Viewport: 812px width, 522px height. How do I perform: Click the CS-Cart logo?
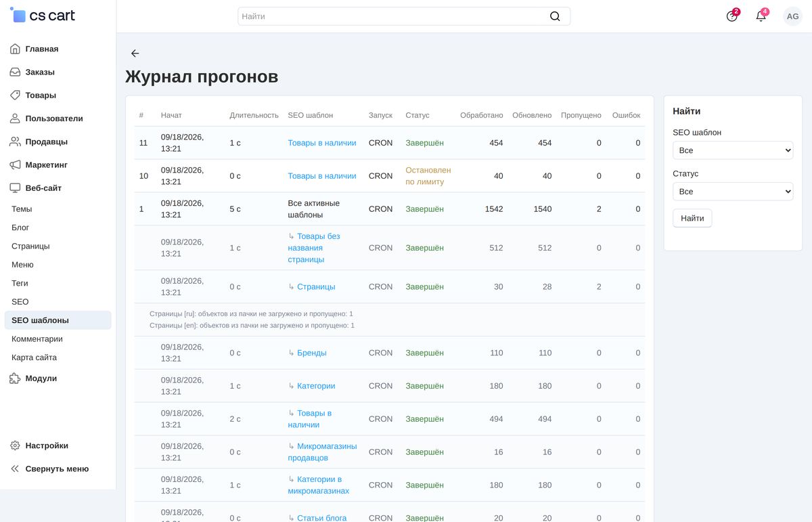click(x=43, y=16)
